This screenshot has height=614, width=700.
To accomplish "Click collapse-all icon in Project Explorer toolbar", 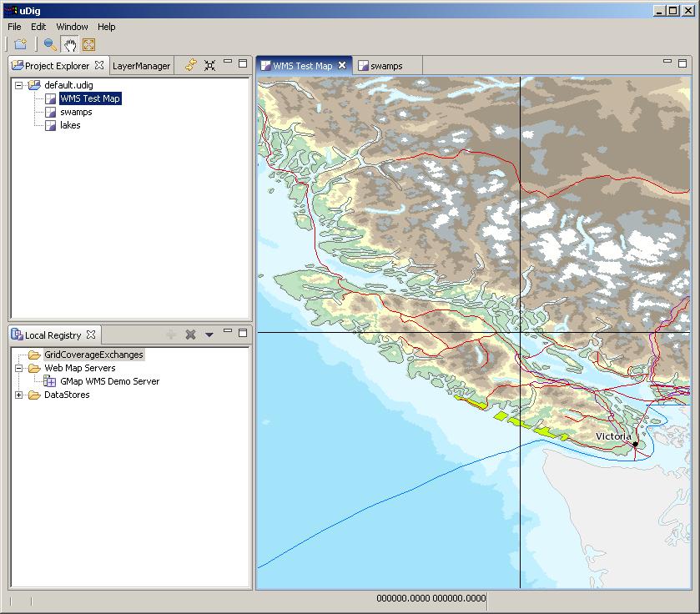I will tap(209, 65).
